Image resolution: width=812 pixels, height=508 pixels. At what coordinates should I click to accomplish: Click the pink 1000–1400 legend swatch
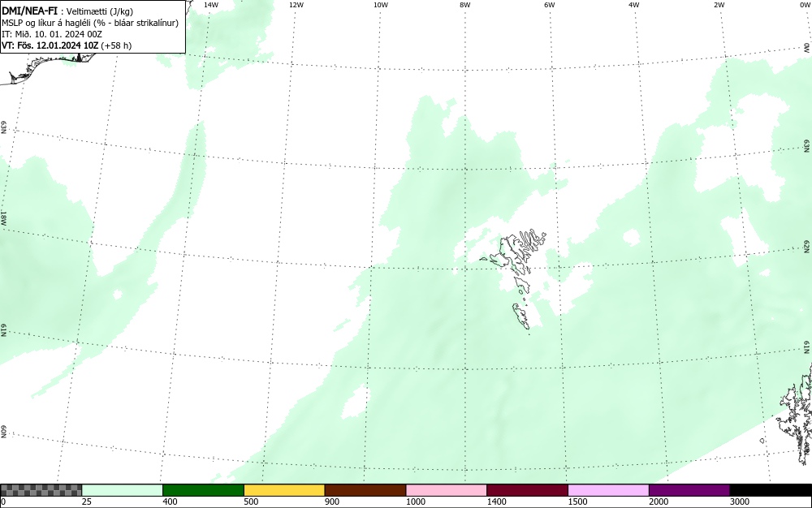coord(447,490)
